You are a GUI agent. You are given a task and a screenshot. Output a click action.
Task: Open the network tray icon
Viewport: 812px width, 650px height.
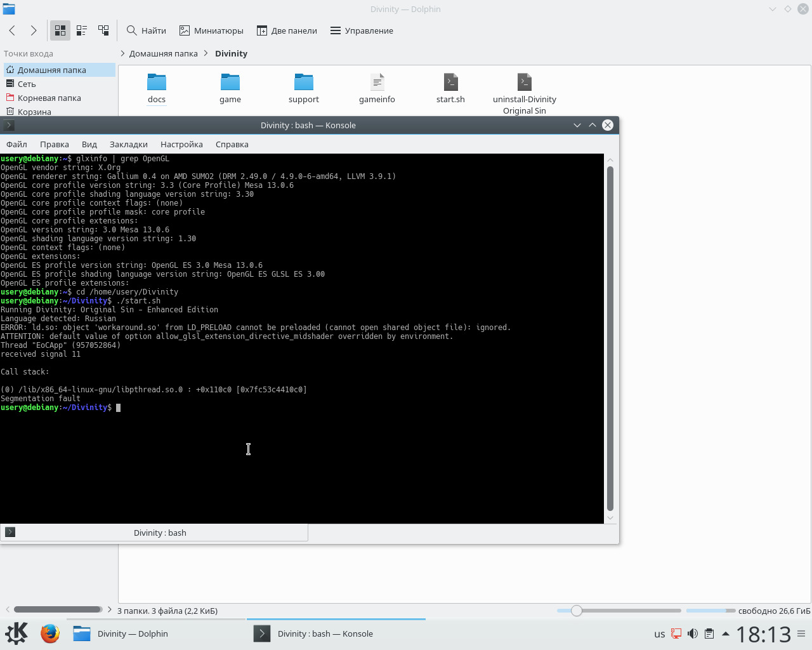(676, 633)
